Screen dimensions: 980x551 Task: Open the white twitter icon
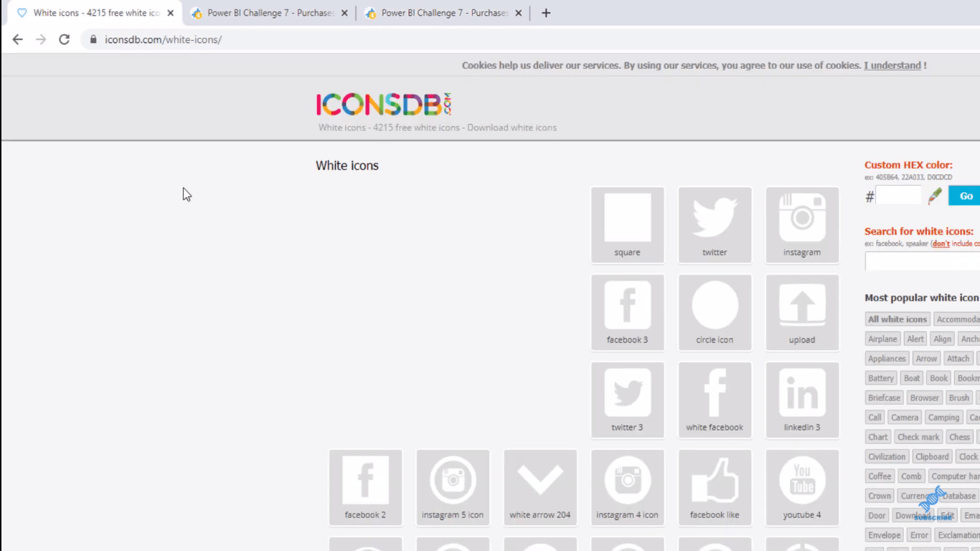click(715, 225)
